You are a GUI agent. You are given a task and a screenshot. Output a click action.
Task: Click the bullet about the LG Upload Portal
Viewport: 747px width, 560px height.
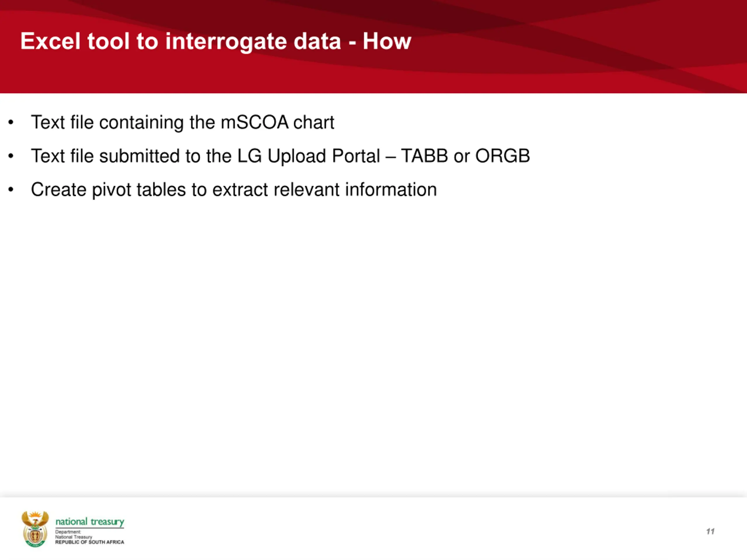pos(280,156)
